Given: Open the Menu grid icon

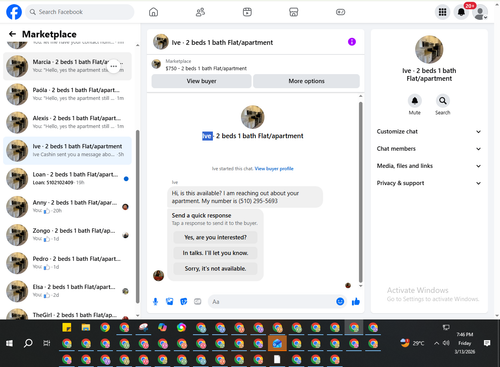Looking at the screenshot, I should pyautogui.click(x=442, y=12).
